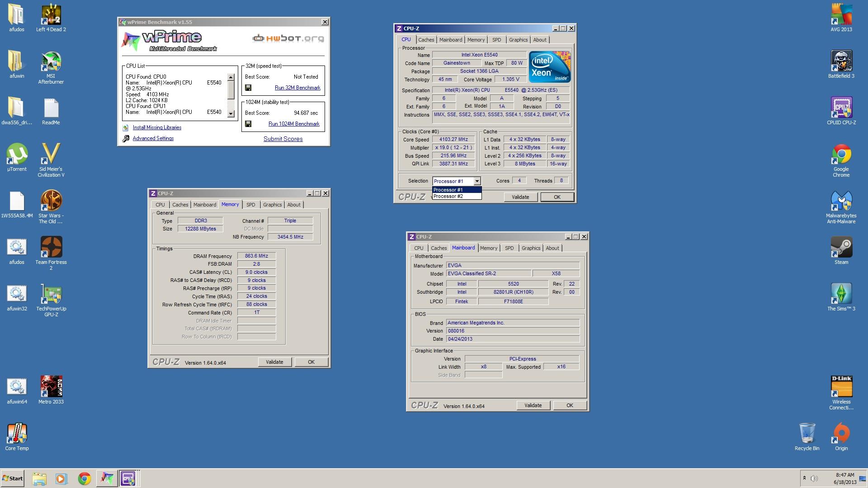Launch Steam desktop shortcut
The width and height of the screenshot is (868, 488).
pos(841,251)
